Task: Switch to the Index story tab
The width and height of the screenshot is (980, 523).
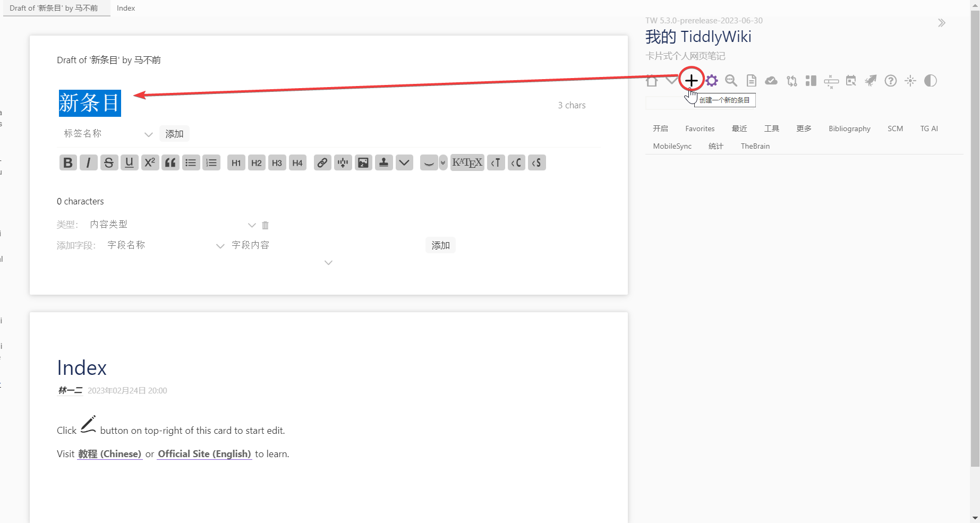Action: pos(126,8)
